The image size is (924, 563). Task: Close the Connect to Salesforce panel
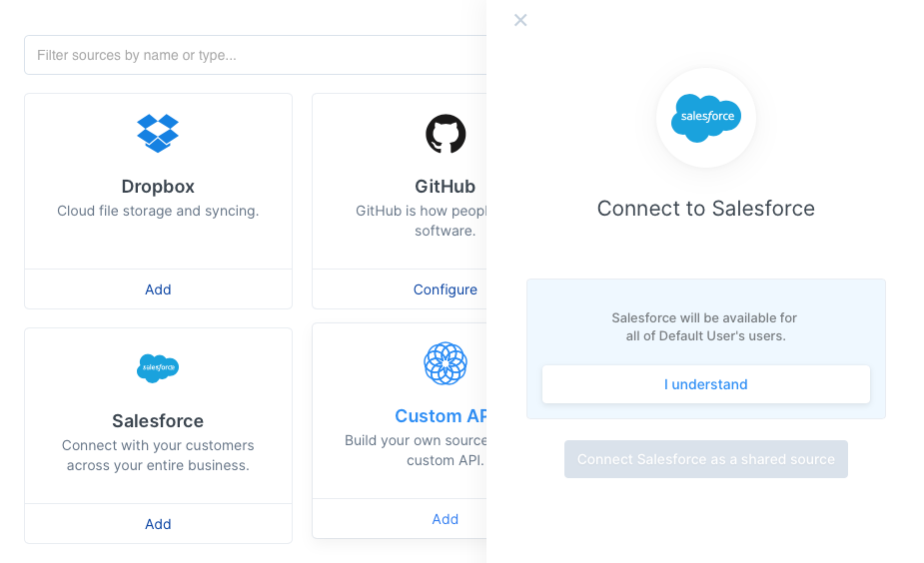coord(520,20)
